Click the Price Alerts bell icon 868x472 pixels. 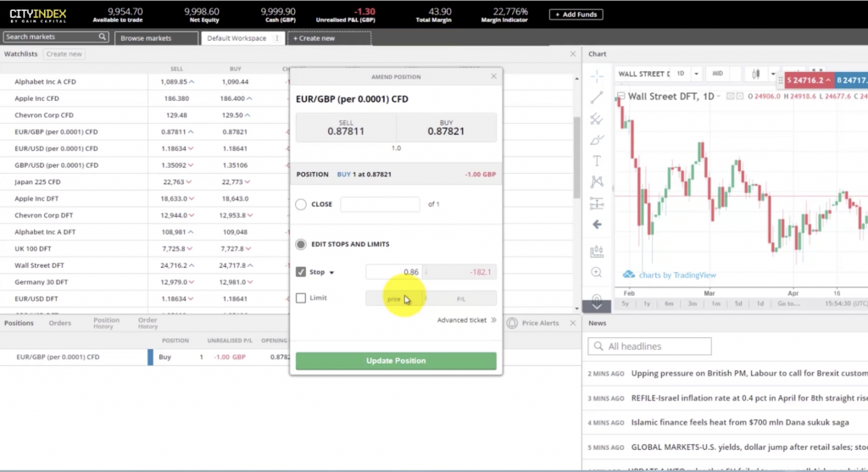(x=512, y=323)
